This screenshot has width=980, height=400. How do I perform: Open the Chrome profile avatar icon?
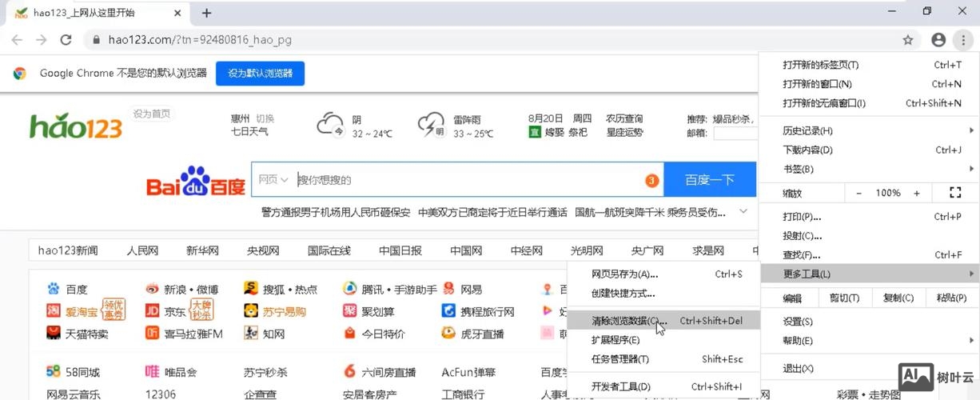[938, 40]
